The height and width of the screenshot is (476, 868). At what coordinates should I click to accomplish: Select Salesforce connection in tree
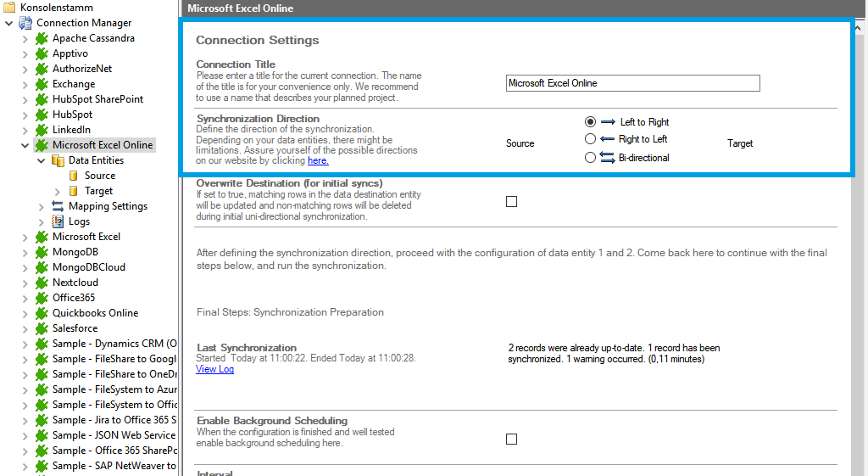(75, 328)
